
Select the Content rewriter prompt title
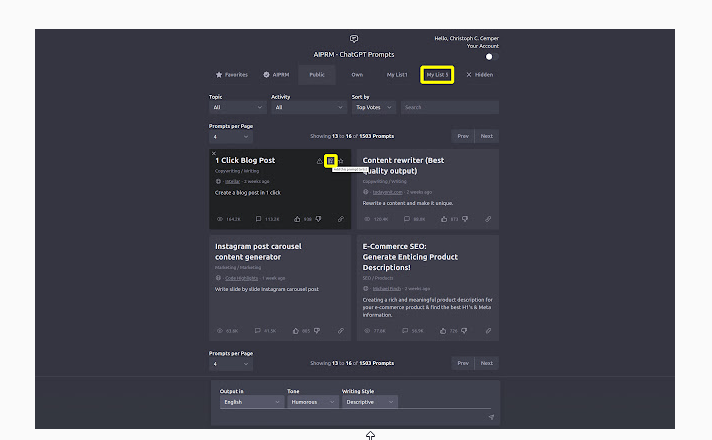coord(403,166)
